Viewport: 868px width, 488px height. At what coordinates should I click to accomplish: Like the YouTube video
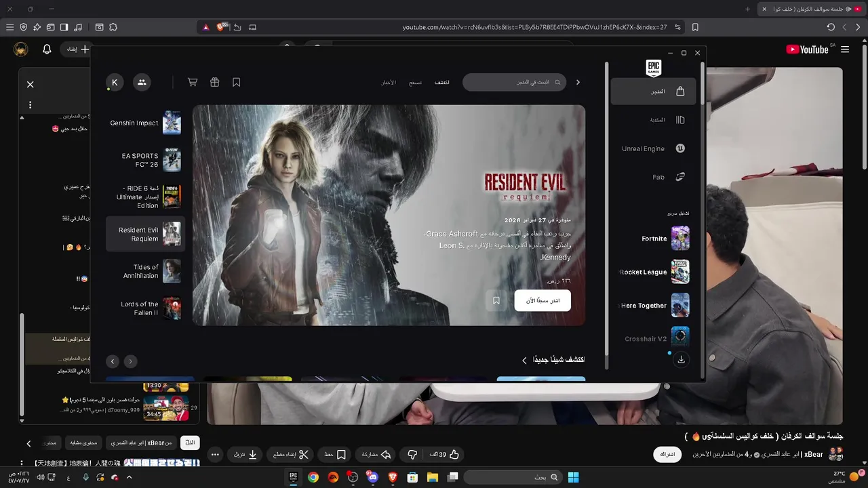tap(444, 454)
